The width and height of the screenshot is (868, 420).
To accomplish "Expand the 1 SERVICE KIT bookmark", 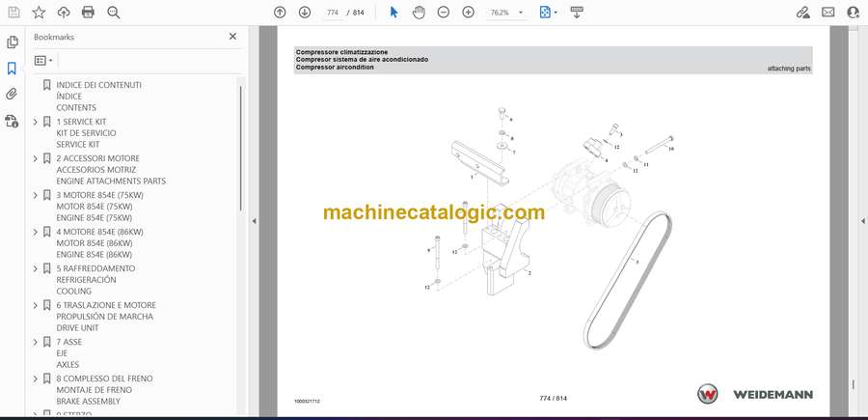I will (x=36, y=122).
